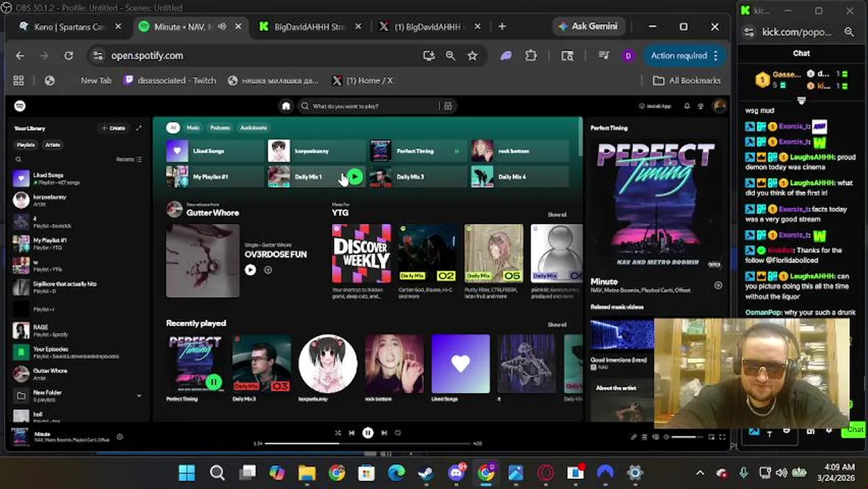Add Minute to Liked Songs in player bar
Screen dimensions: 868x489
[120, 437]
